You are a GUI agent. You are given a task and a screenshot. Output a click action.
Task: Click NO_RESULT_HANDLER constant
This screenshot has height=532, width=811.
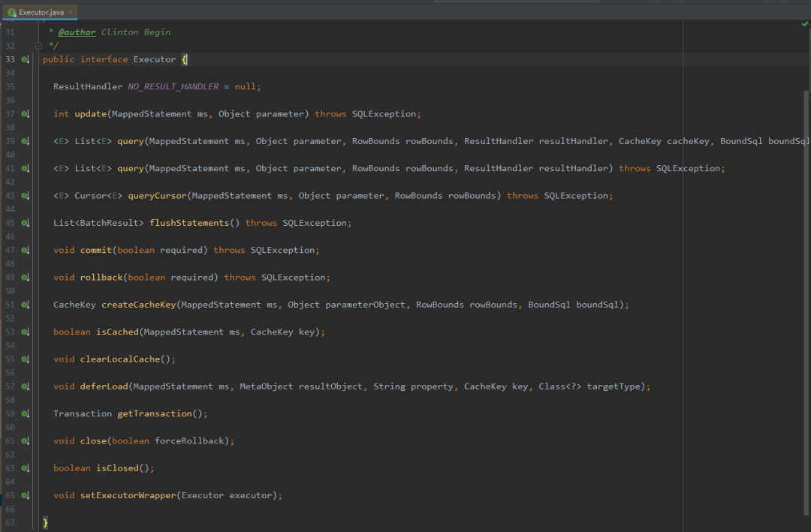pos(173,87)
